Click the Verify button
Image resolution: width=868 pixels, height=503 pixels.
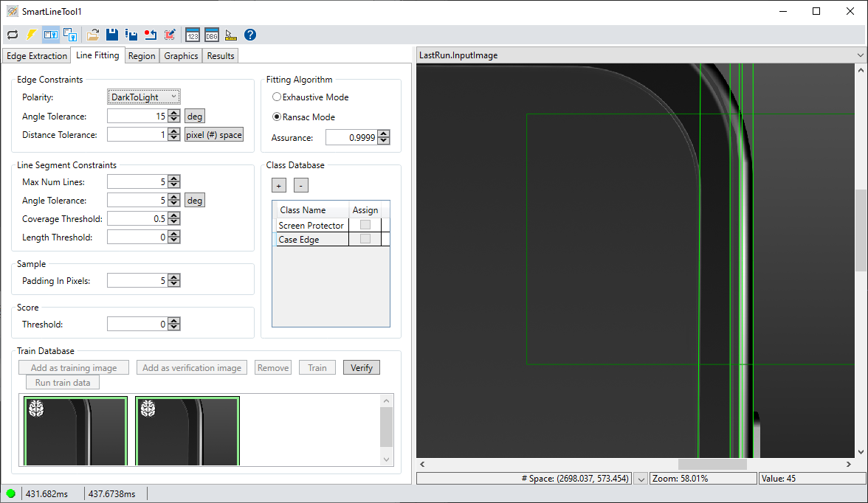click(361, 367)
